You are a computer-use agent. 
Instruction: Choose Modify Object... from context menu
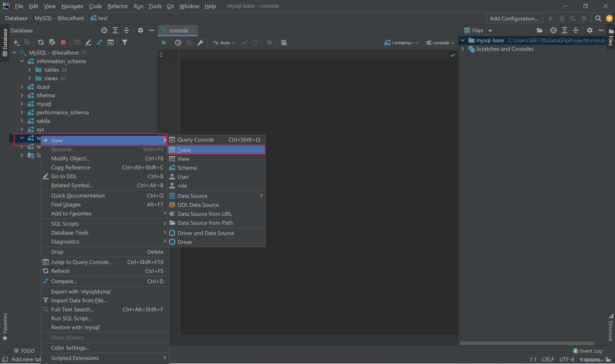[70, 158]
